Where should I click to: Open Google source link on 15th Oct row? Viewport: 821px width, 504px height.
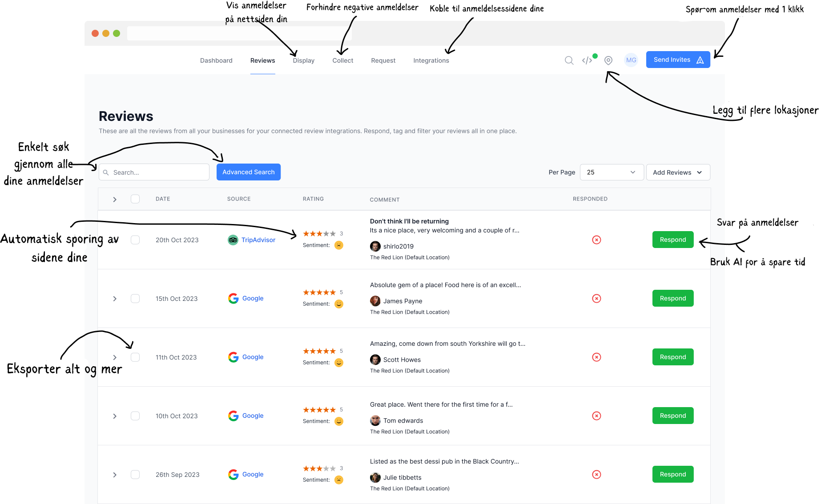253,298
